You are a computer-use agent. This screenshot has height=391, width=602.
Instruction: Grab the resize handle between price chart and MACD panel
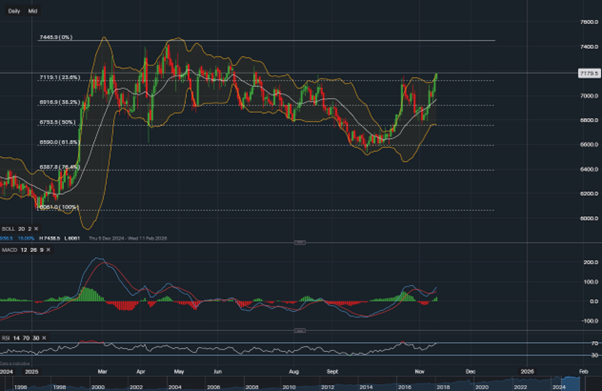coord(300,242)
